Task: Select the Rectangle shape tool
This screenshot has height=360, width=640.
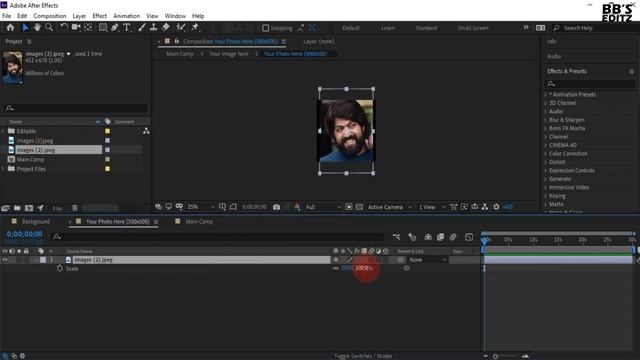Action: 103,27
